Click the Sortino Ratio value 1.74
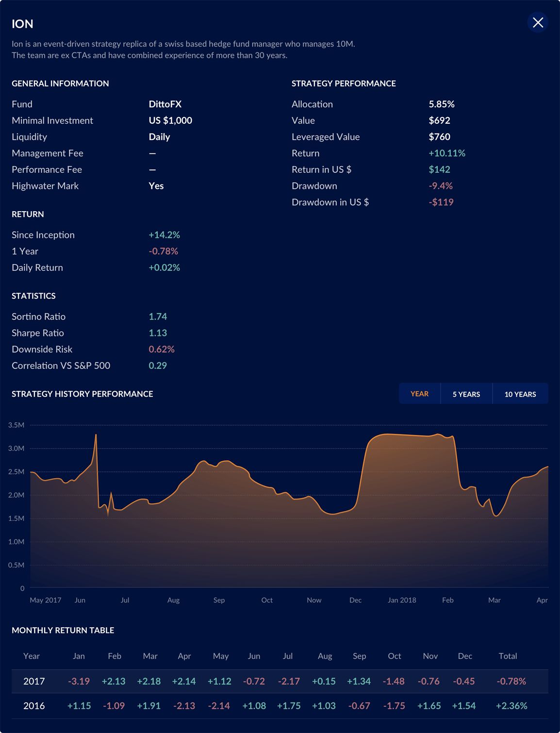 pos(158,317)
